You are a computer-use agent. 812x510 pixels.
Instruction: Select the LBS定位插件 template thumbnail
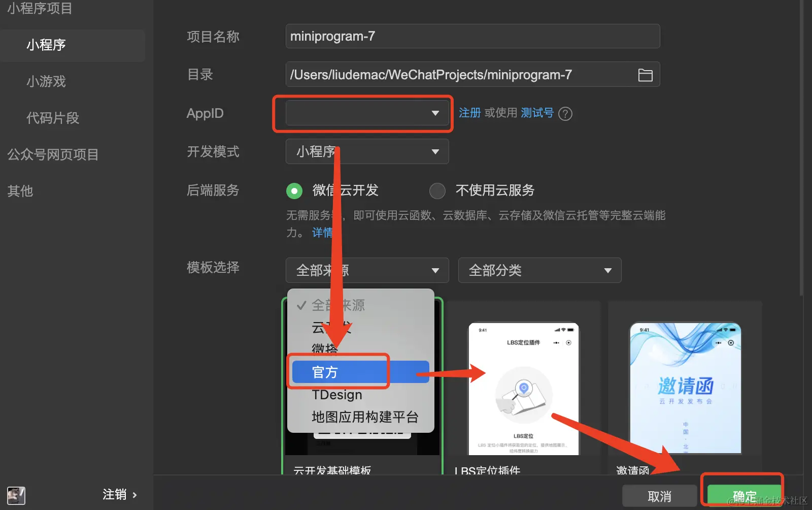(x=523, y=389)
